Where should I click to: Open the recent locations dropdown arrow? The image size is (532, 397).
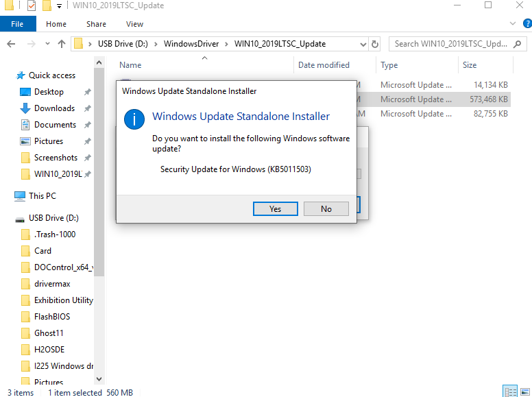(x=47, y=44)
